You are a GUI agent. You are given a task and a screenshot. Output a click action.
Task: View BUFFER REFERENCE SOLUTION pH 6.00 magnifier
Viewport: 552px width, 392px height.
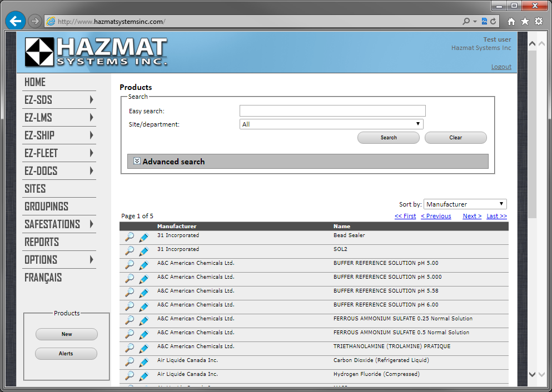pyautogui.click(x=129, y=306)
